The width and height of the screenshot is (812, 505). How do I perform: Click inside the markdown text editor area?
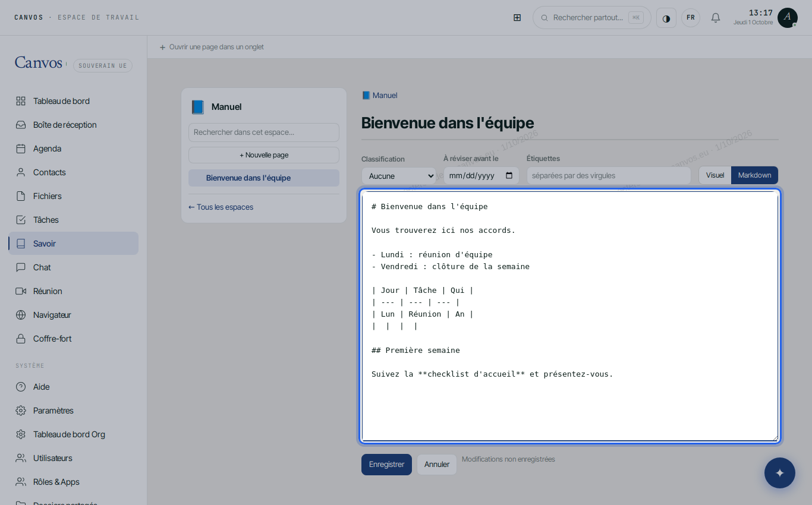pyautogui.click(x=570, y=316)
